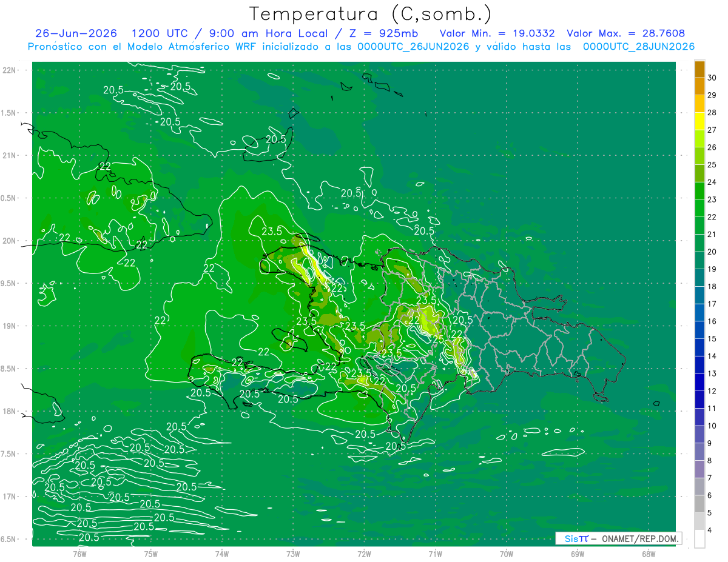Click the '74W' longitude axis label
Viewport: 728px width, 562px height.
coord(222,554)
